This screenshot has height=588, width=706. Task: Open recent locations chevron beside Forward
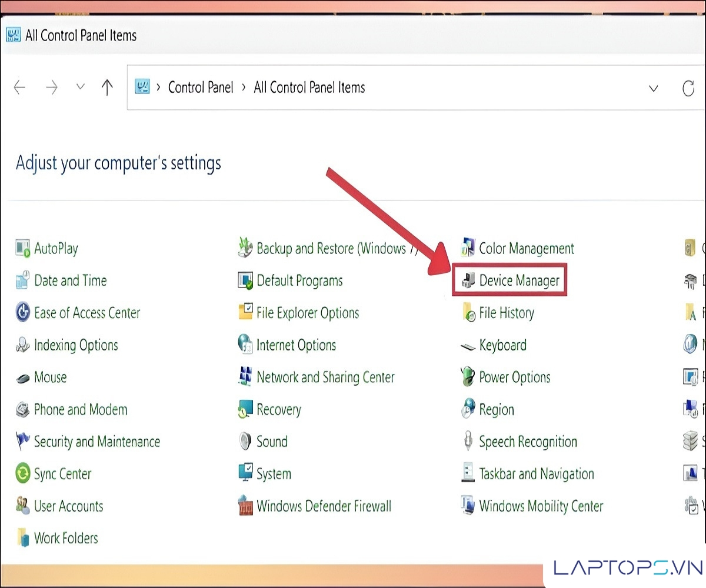81,88
